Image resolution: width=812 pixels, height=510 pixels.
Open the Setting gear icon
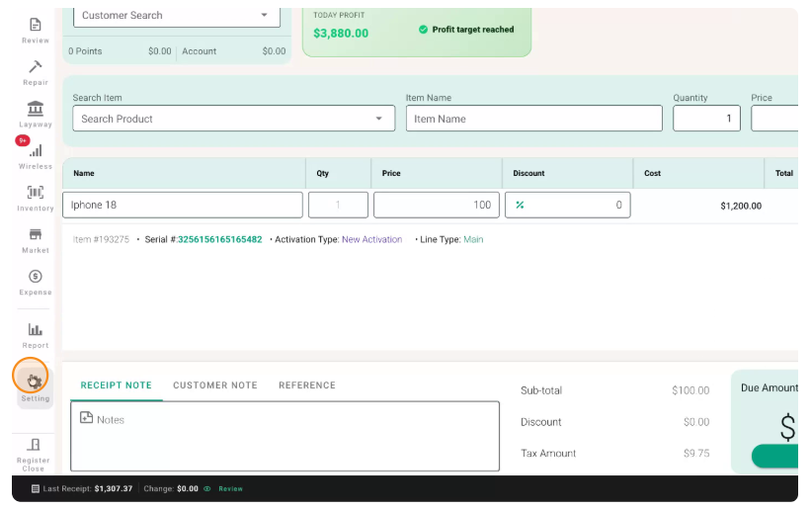35,382
